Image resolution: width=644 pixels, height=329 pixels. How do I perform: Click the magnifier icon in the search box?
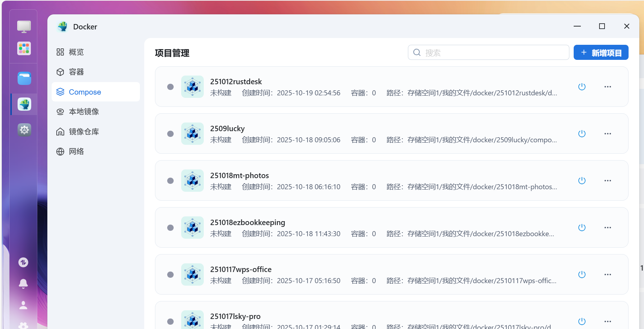(x=417, y=52)
